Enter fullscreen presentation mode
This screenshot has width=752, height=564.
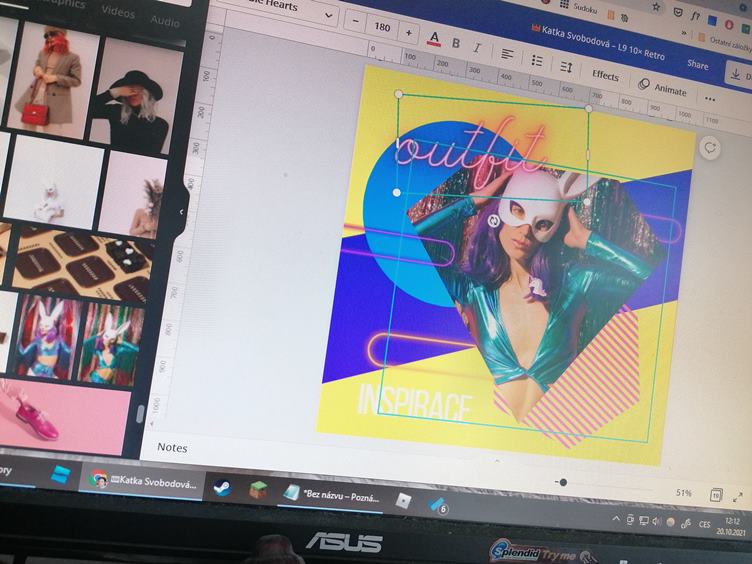click(739, 497)
